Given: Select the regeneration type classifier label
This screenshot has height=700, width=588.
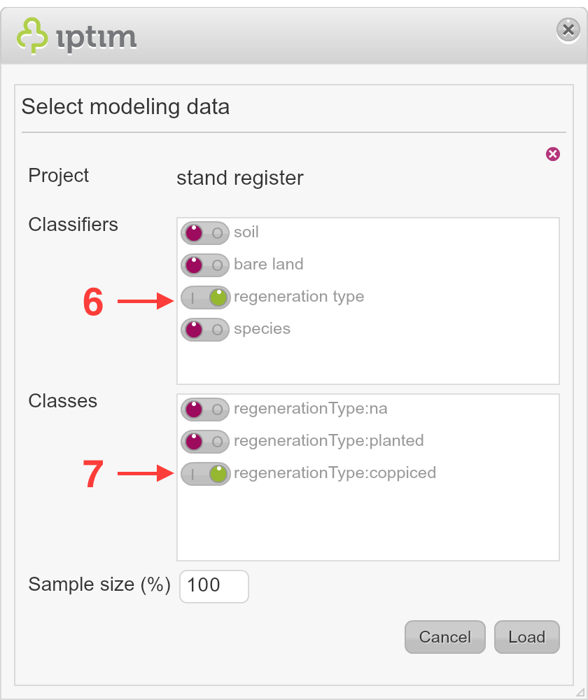Looking at the screenshot, I should pyautogui.click(x=299, y=296).
